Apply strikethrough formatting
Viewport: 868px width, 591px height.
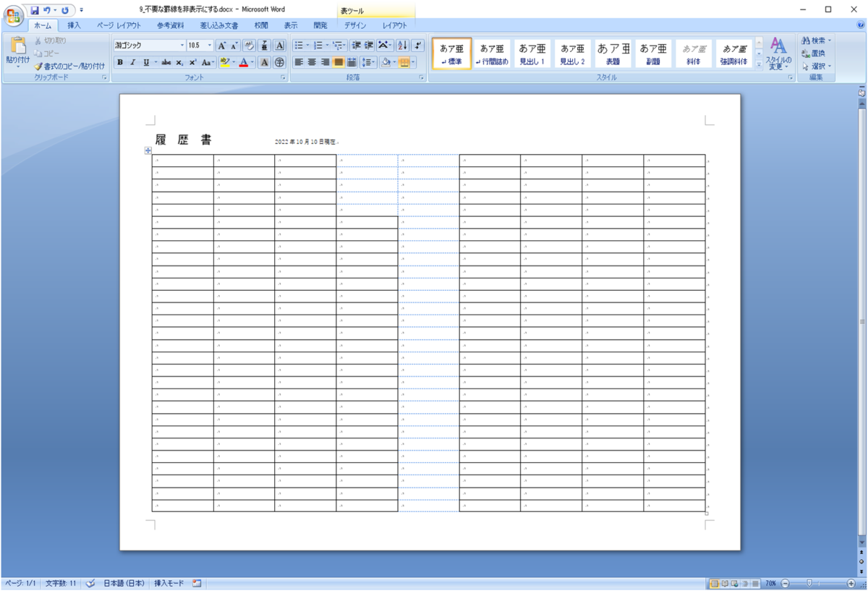(166, 62)
